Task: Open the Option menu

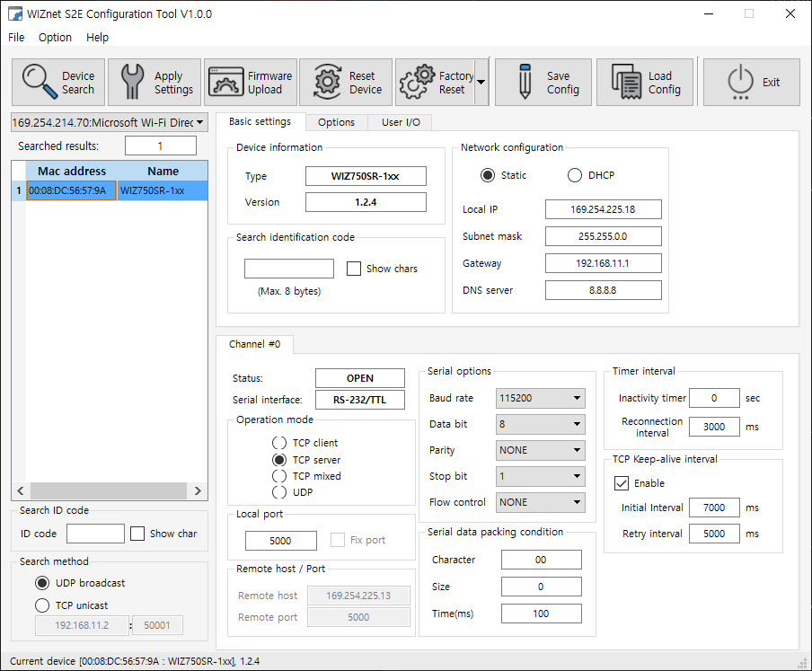Action: point(54,37)
